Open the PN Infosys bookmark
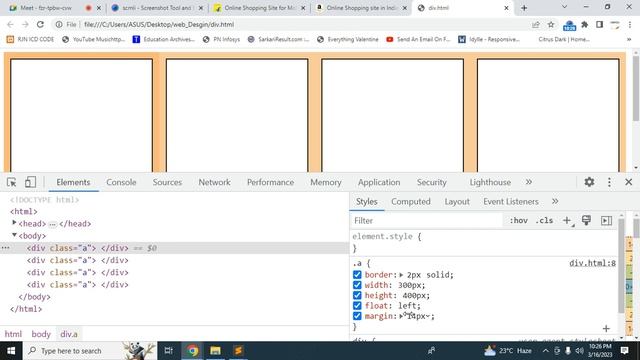This screenshot has width=640, height=360. 221,40
